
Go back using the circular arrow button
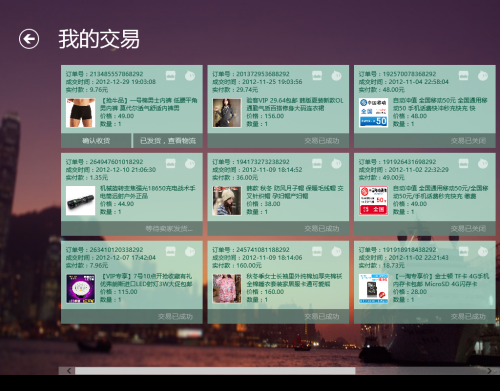[29, 39]
